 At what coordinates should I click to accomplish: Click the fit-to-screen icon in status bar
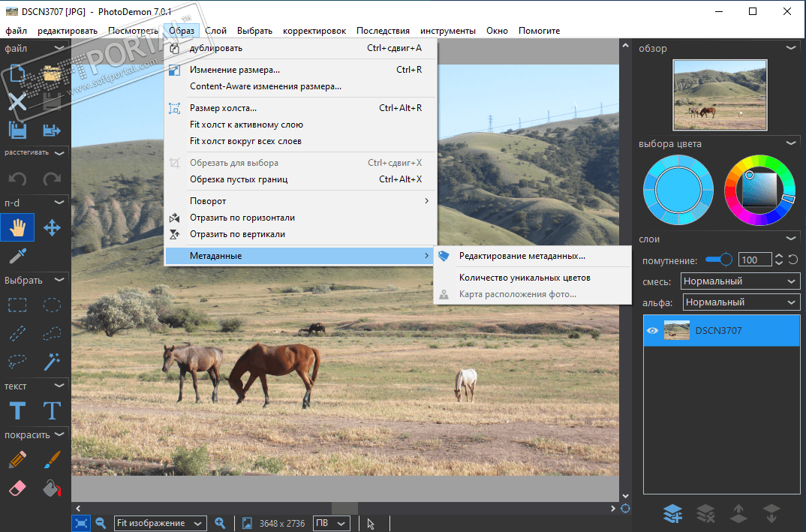[x=81, y=523]
